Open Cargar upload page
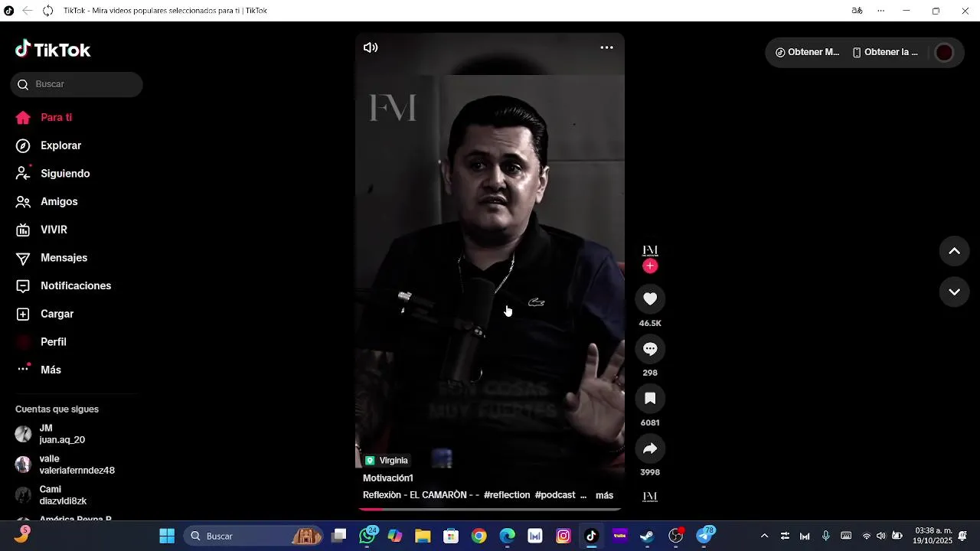This screenshot has width=980, height=551. point(45,314)
